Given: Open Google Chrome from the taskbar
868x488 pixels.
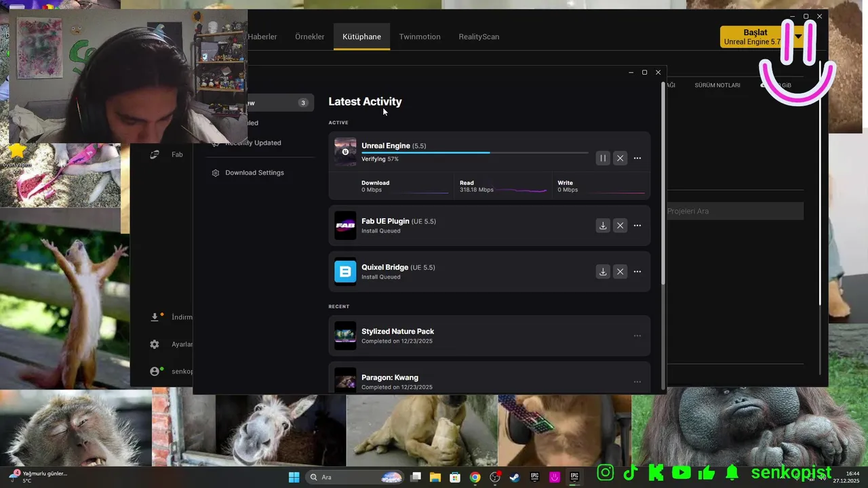Looking at the screenshot, I should [475, 477].
